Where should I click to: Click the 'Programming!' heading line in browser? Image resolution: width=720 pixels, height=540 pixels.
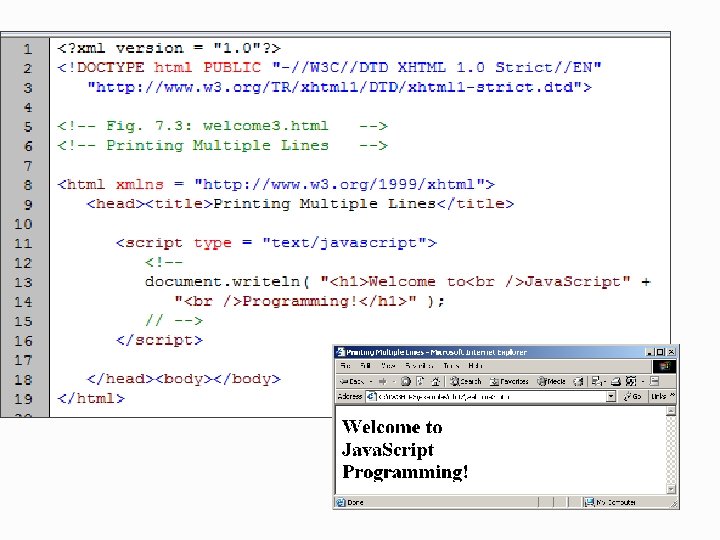pos(405,472)
